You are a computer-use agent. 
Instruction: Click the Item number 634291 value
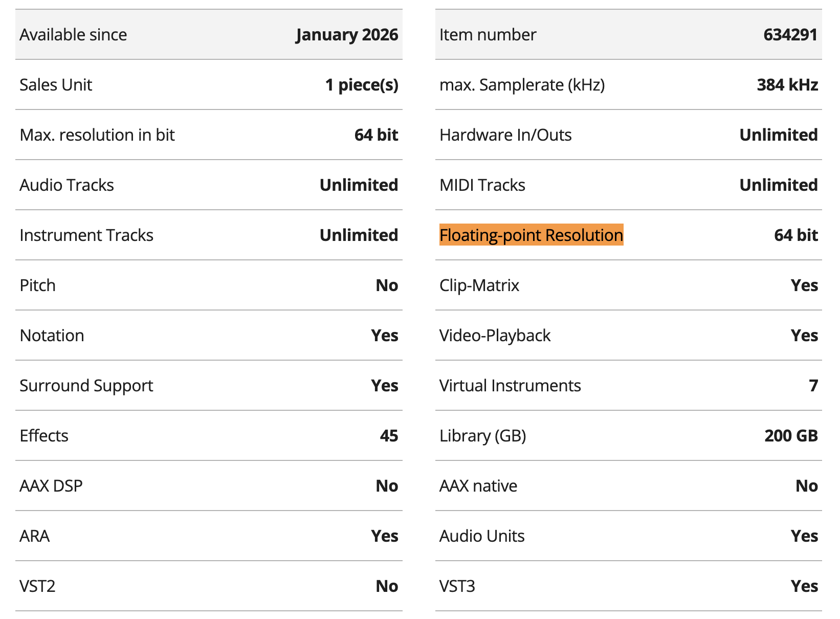(790, 35)
